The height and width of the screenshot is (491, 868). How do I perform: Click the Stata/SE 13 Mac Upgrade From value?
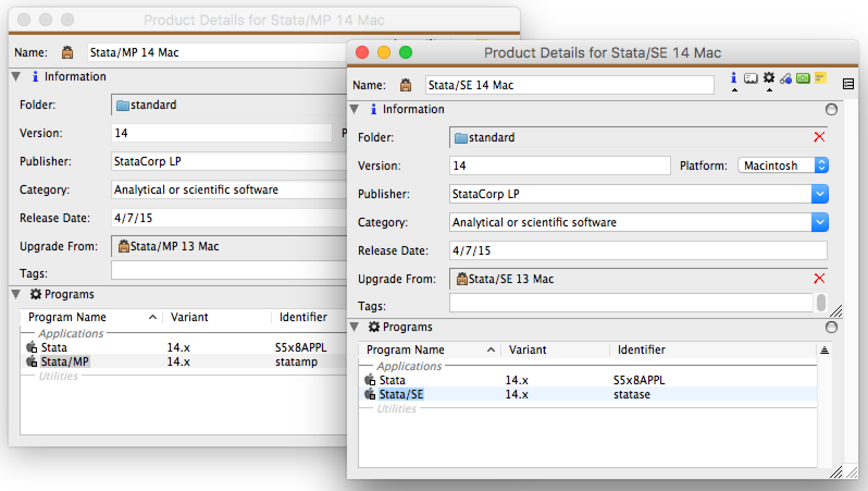point(511,279)
